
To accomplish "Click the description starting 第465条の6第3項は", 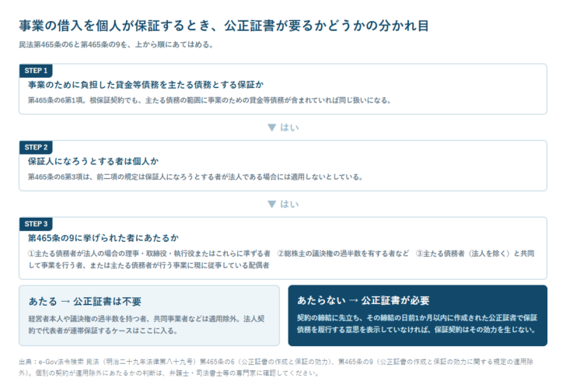I will (196, 177).
